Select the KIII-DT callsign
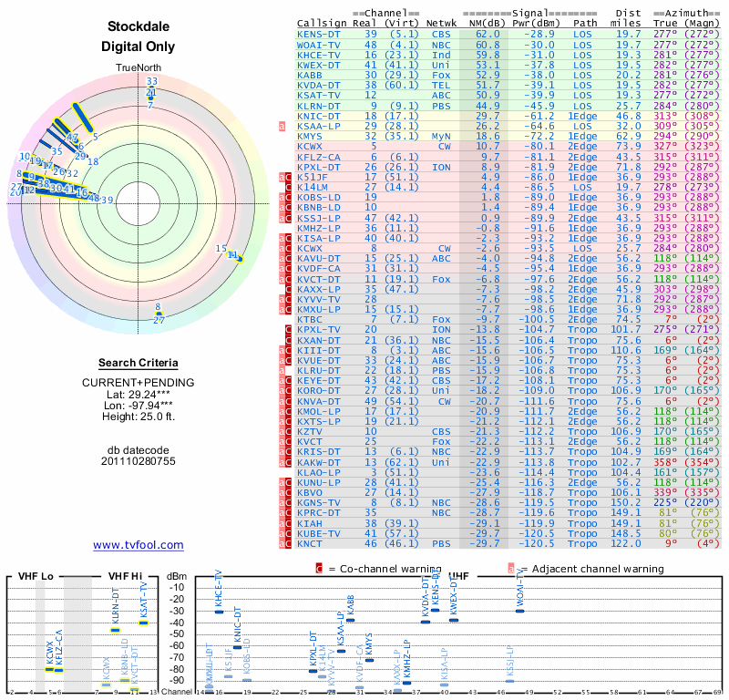Viewport: 729px width, 700px height. [x=318, y=351]
